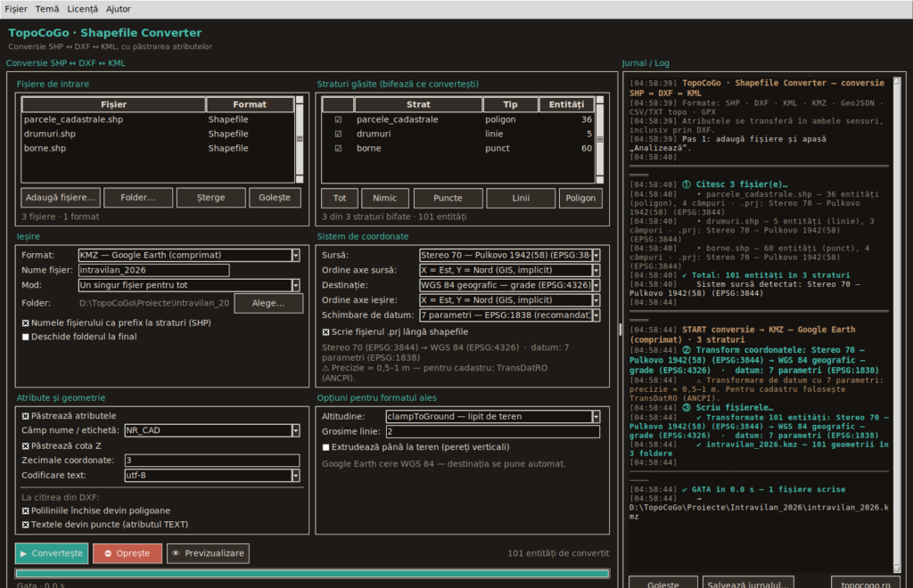Select point layers with Puncte button

pos(448,199)
